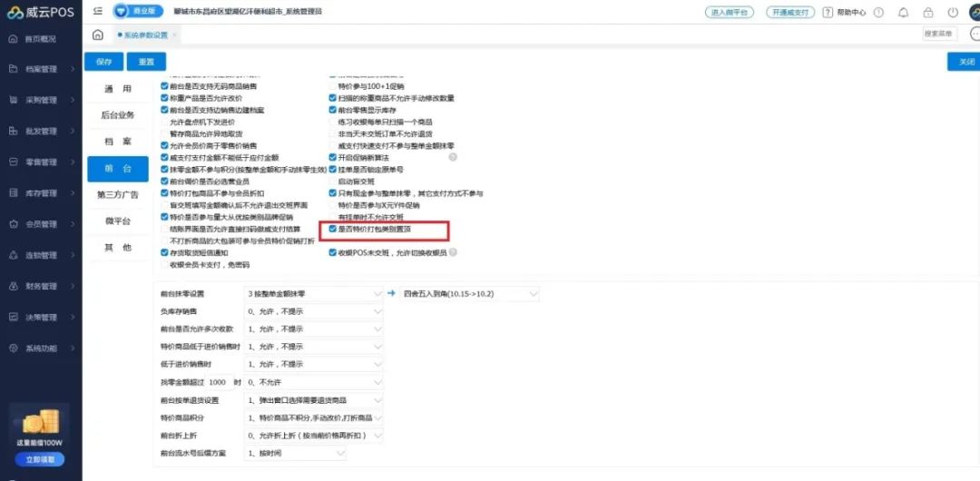Click help icon beside 收银POS未交班 option

453,252
